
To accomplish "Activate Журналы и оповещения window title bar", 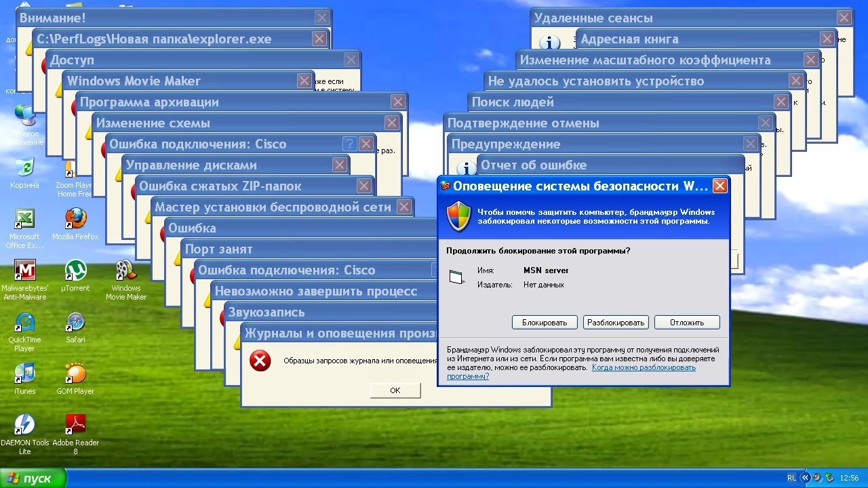I will 339,333.
